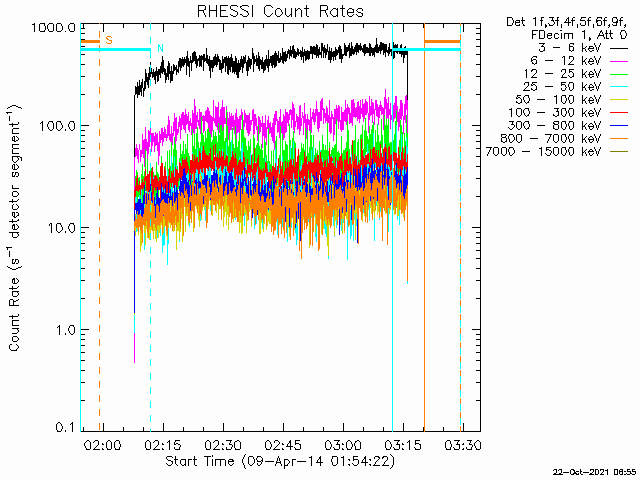Click the magenta legend line for 6 - 12 keV

coord(619,61)
